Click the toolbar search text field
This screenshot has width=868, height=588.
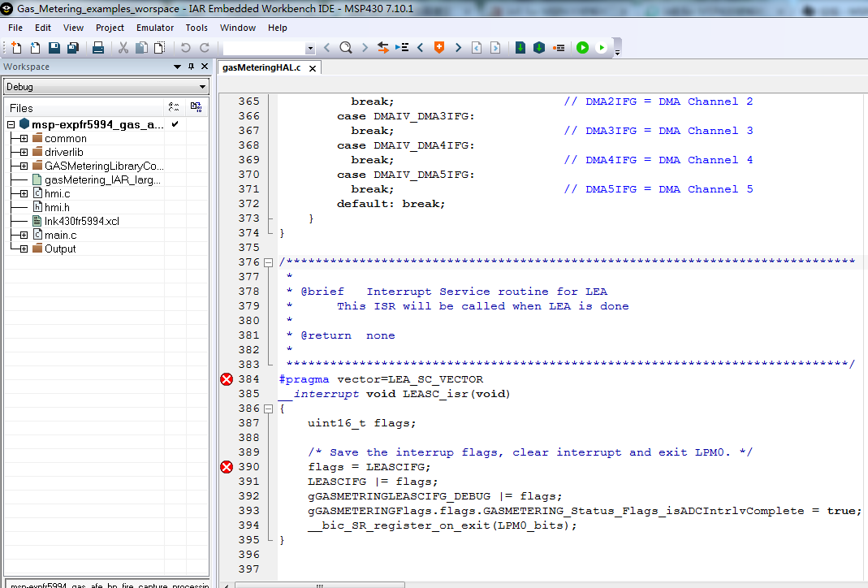[x=264, y=48]
